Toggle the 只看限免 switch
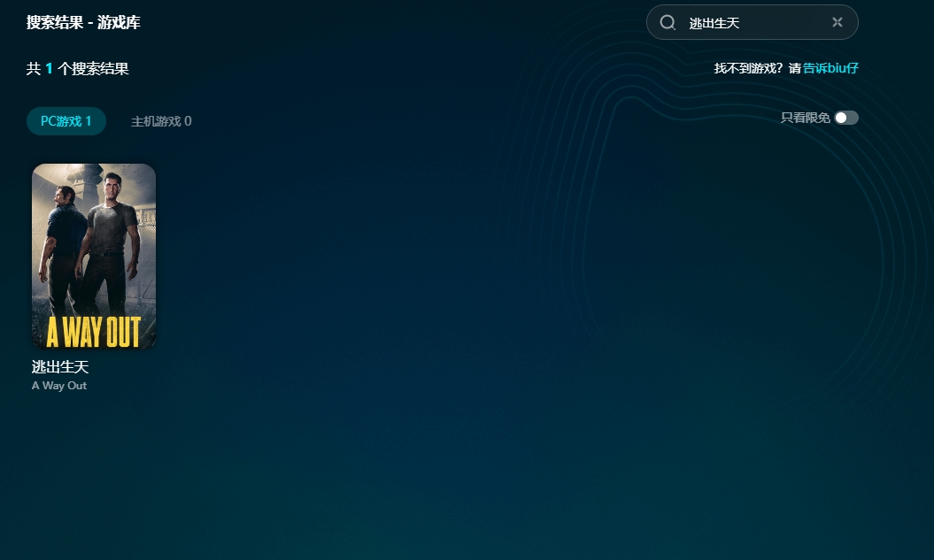The width and height of the screenshot is (934, 560). click(x=845, y=118)
